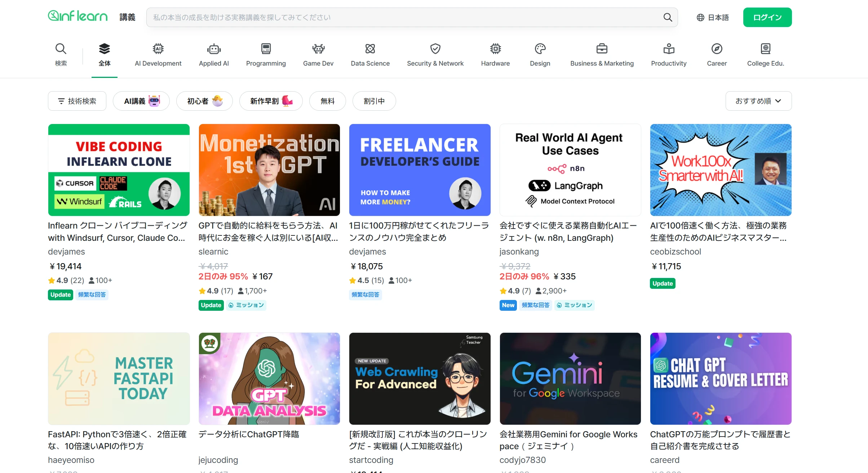Open the Inflearn logo home link
Viewport: 868px width, 473px height.
(x=78, y=16)
